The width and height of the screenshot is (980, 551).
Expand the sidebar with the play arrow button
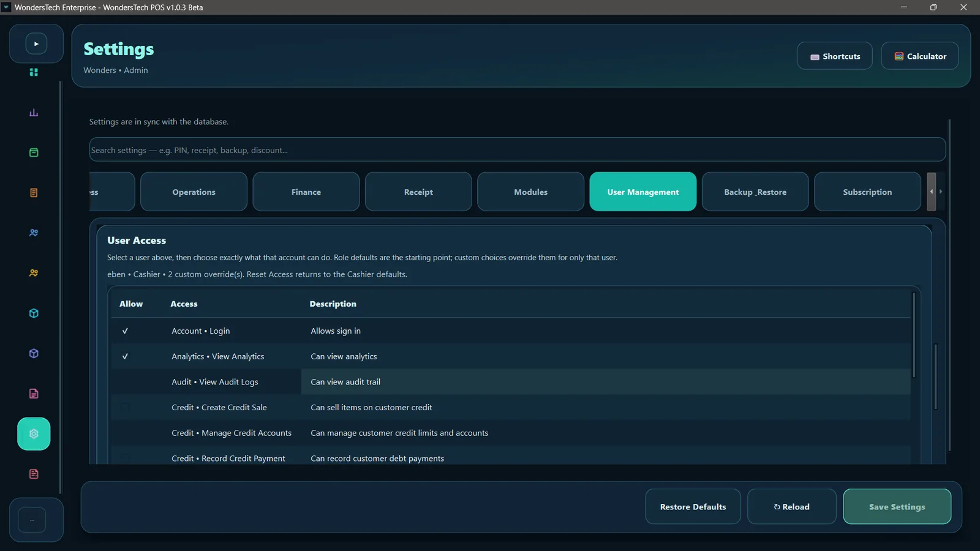click(36, 44)
